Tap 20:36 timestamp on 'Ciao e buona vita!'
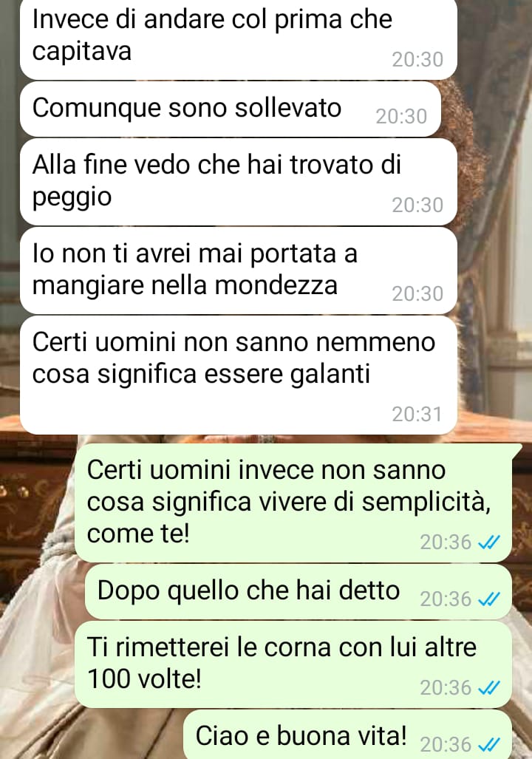532x759 pixels. (x=446, y=745)
